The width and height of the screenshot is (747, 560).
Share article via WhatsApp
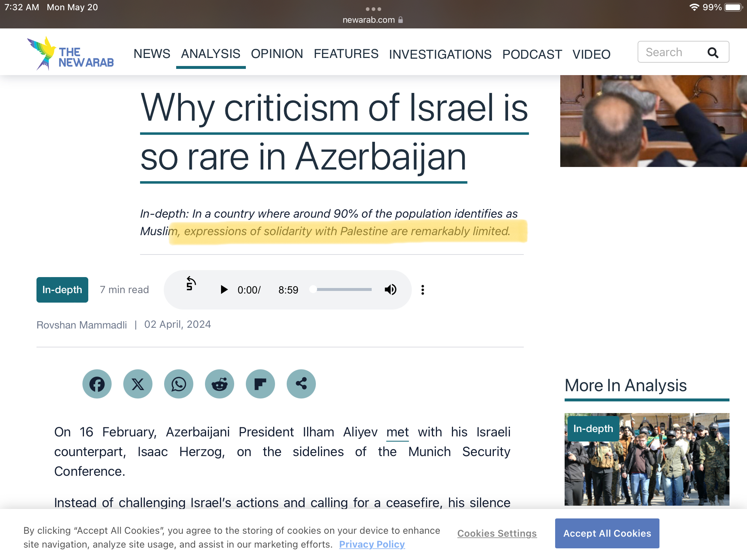click(179, 384)
